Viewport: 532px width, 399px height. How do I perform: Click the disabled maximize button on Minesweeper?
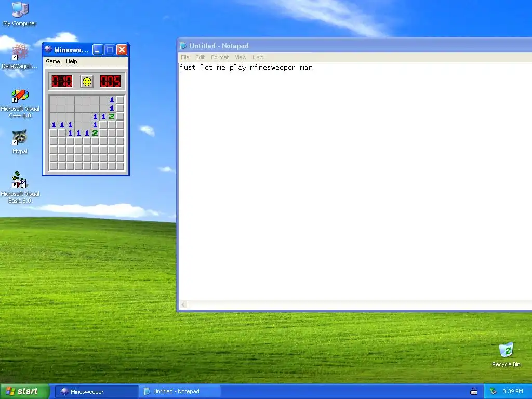coord(110,50)
